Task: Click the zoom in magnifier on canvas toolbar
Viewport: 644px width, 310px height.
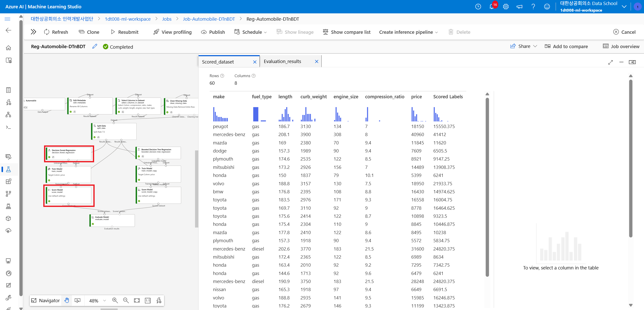Action: [x=115, y=300]
